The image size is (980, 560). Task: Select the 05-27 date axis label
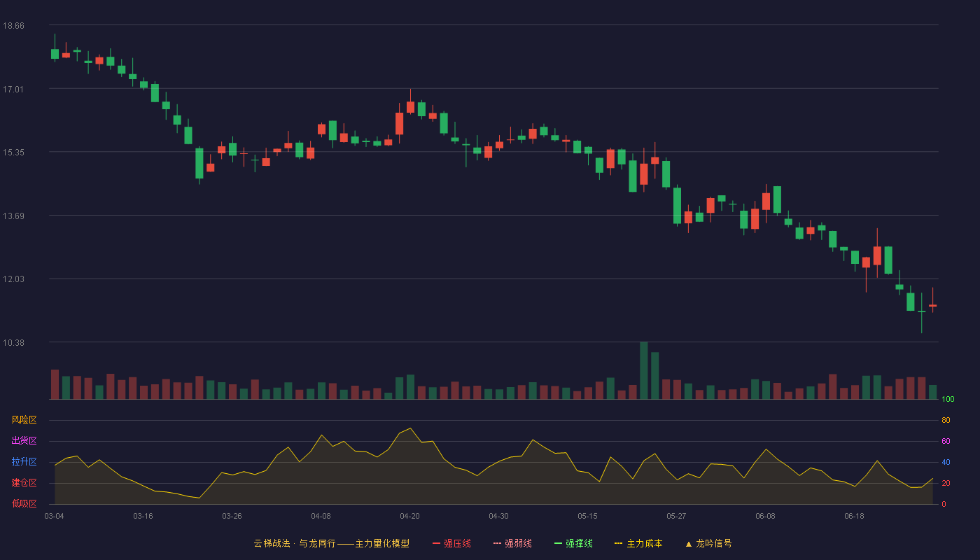pyautogui.click(x=677, y=516)
